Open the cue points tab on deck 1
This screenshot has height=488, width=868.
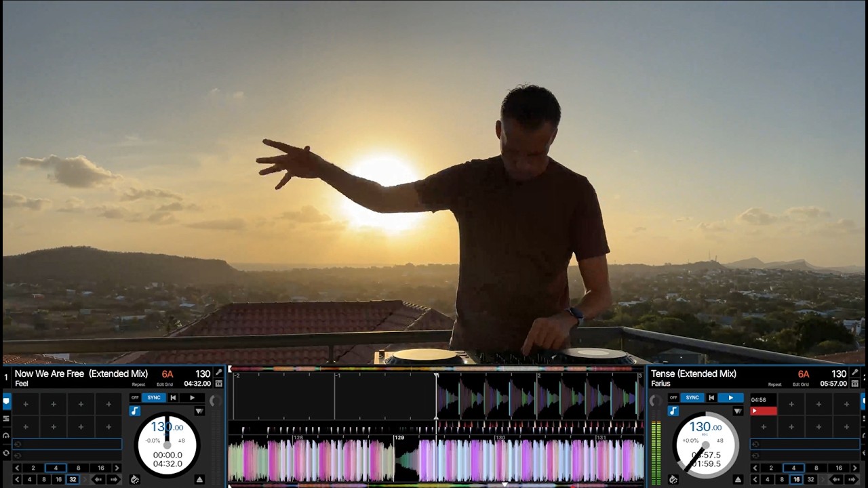coord(6,401)
